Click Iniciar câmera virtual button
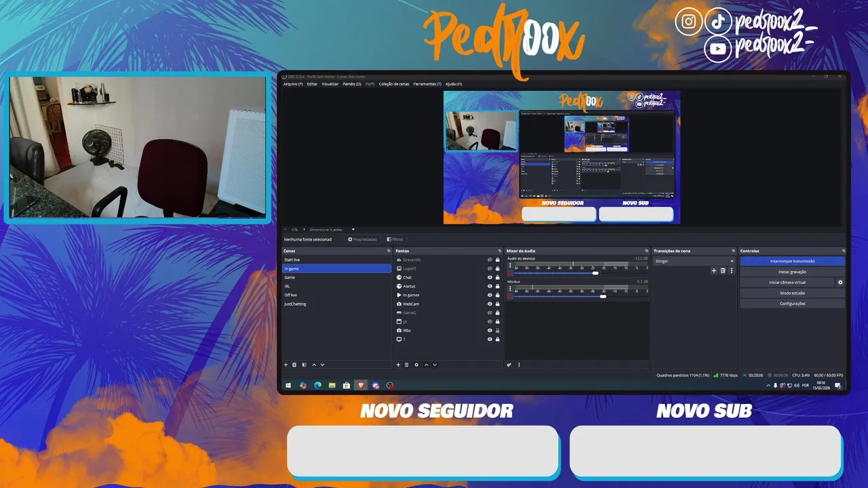Image resolution: width=868 pixels, height=488 pixels. 787,282
